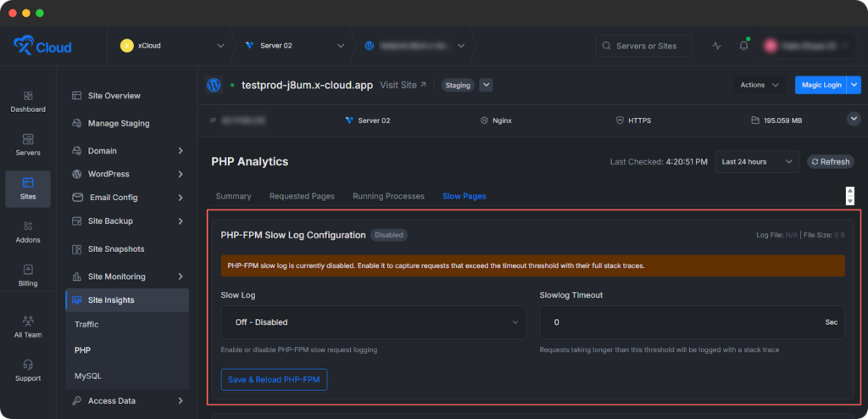Open the Visit Site link
868x419 pixels.
(x=403, y=85)
